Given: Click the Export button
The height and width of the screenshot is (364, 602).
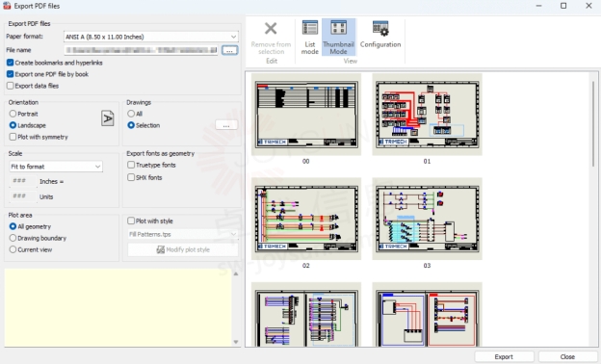Looking at the screenshot, I should coord(504,356).
